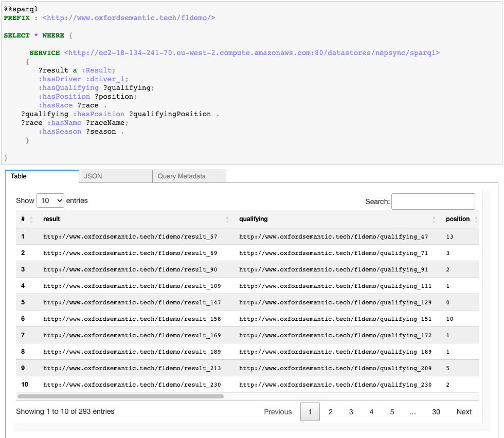Click the Previous pagination button
Image resolution: width=504 pixels, height=438 pixels.
[x=278, y=411]
